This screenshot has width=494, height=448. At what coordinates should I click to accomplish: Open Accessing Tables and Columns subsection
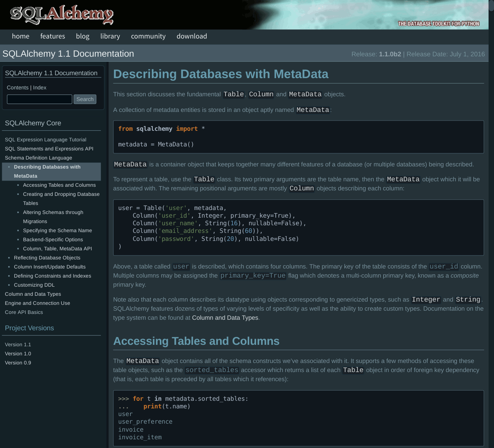pos(59,185)
